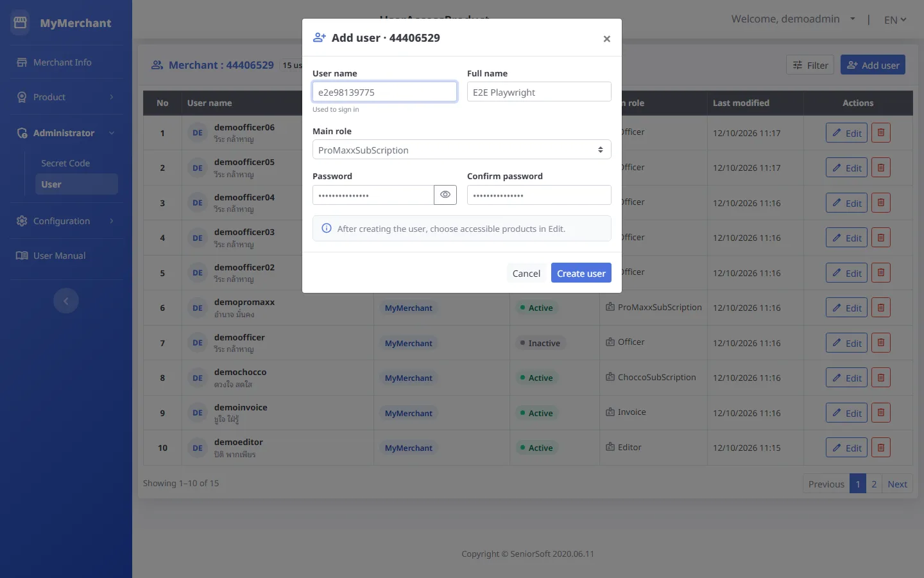
Task: Click DE avatar for demoinvoice
Action: click(x=198, y=413)
